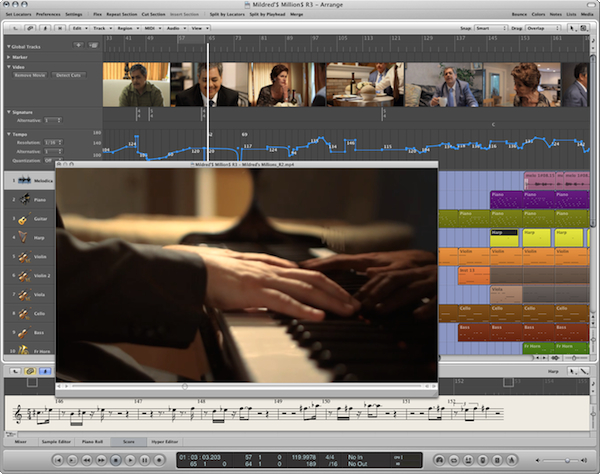Open the Drag mode Overlap dropdown
The image size is (600, 474).
click(543, 28)
